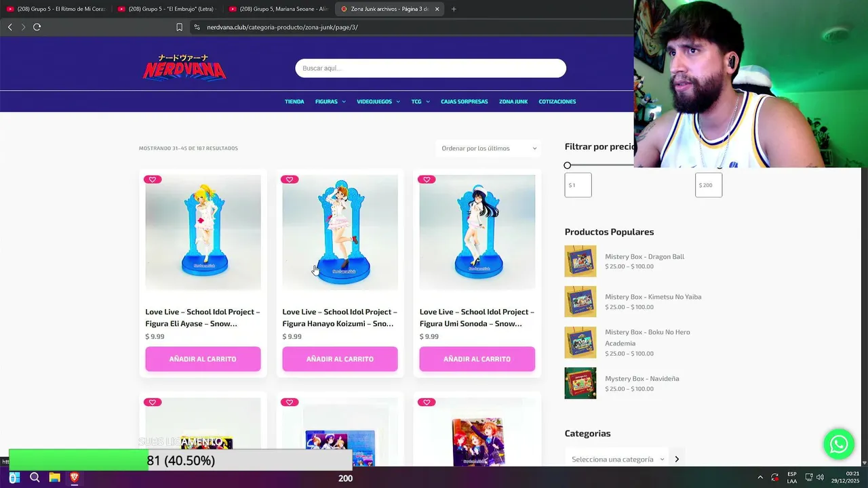Add Umi Sonoda figure to wishlist heart

click(427, 180)
